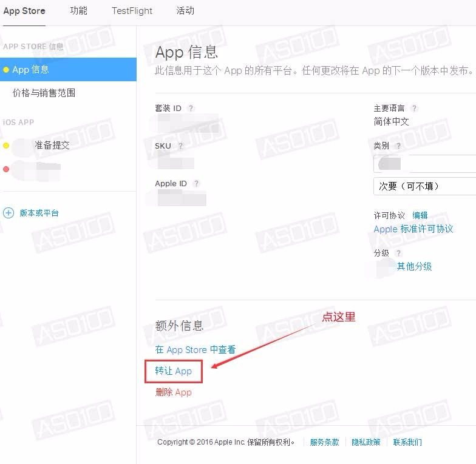
Task: Click the 删除 App link
Action: 174,392
